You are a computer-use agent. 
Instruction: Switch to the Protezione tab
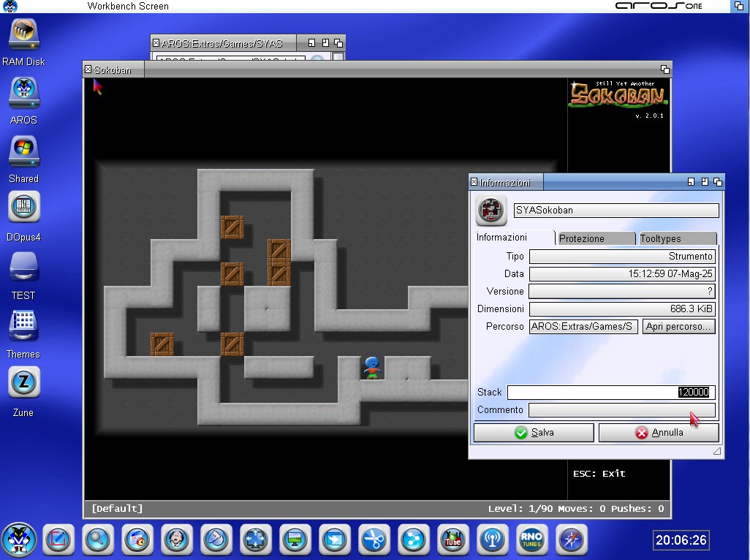(x=595, y=239)
